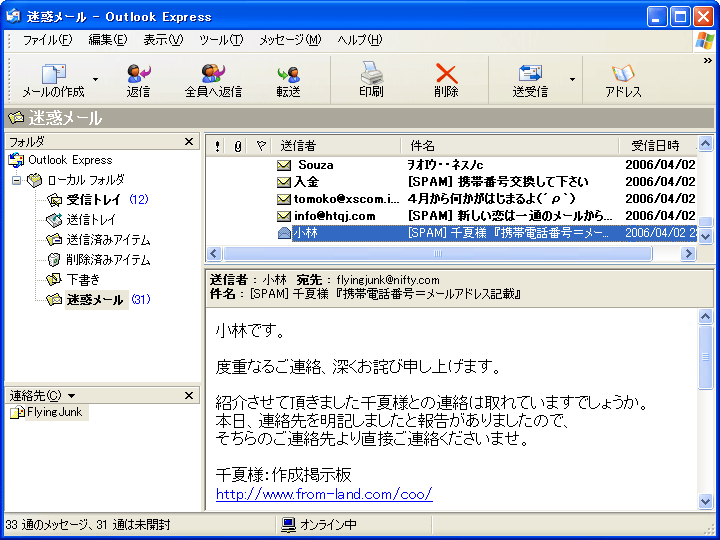720x540 pixels.
Task: Select the message from tomoko@xscom.i...
Action: (451, 199)
